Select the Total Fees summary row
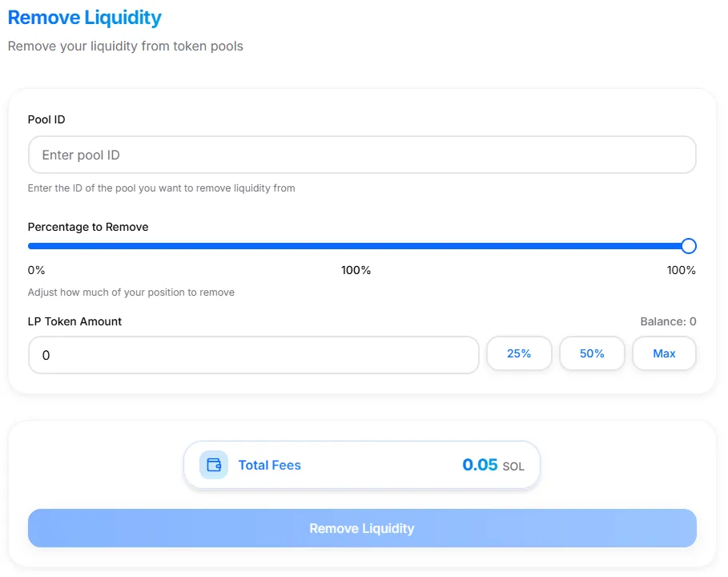 (x=362, y=465)
